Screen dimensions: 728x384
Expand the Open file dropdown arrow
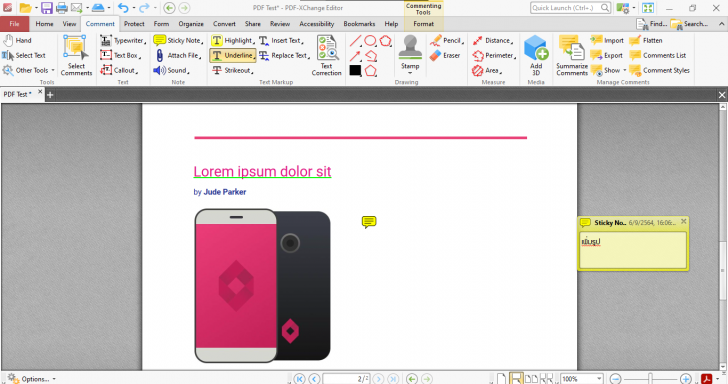coord(36,7)
